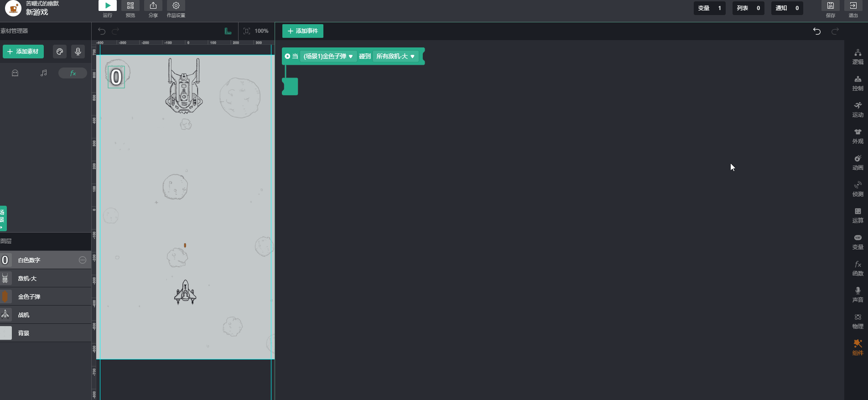Click the empty block slot under the event
The height and width of the screenshot is (400, 868).
tap(290, 86)
